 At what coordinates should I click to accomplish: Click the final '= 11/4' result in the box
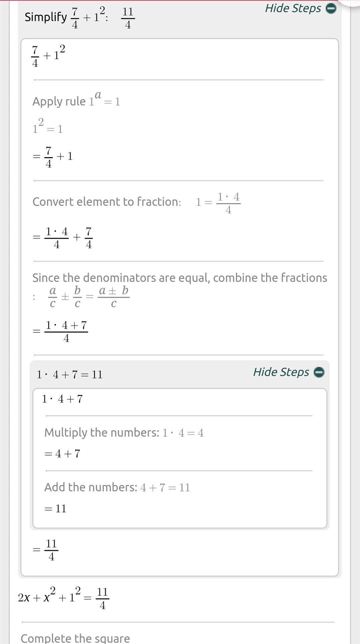pos(45,550)
